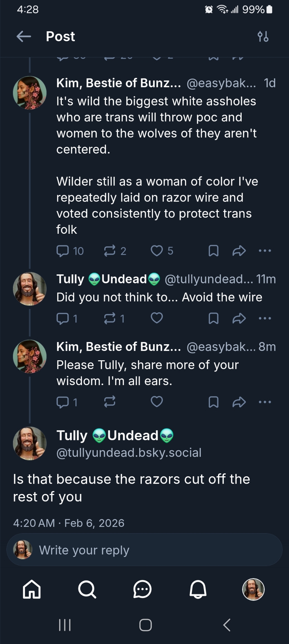Repost Kim's 'all ears' reply
Image resolution: width=289 pixels, height=644 pixels.
point(110,402)
